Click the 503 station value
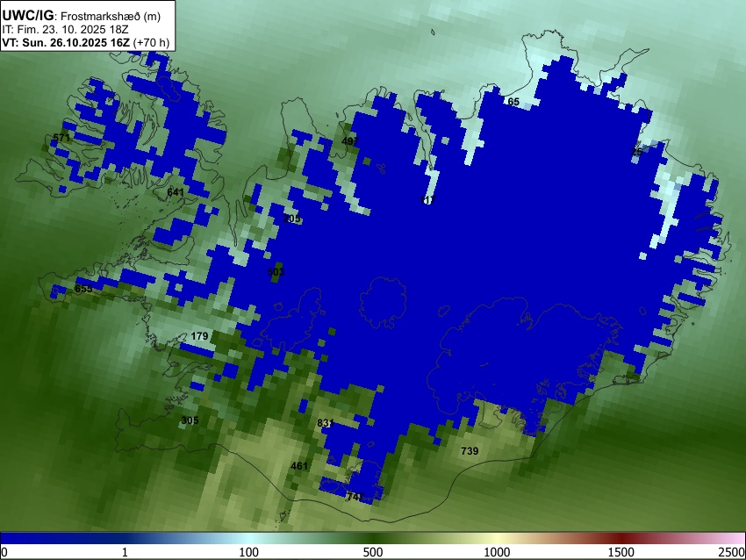Viewport: 746px width, 560px height. [x=276, y=272]
